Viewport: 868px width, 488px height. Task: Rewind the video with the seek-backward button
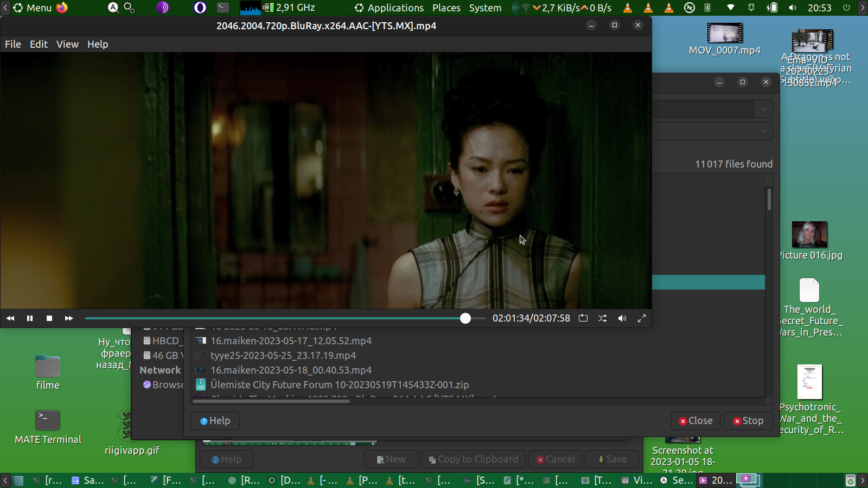pyautogui.click(x=10, y=318)
